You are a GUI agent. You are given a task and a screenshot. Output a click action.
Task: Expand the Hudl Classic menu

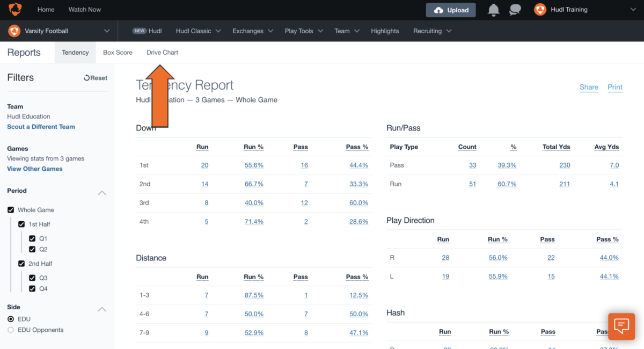197,31
